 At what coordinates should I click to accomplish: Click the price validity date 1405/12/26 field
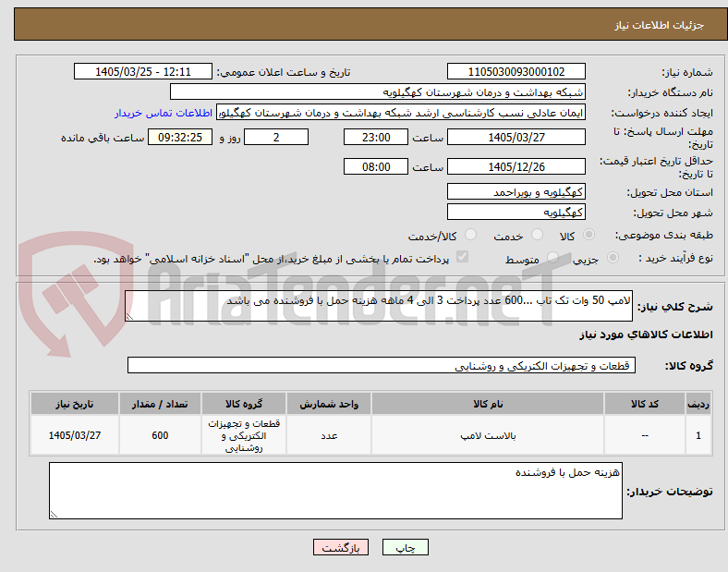click(x=516, y=166)
